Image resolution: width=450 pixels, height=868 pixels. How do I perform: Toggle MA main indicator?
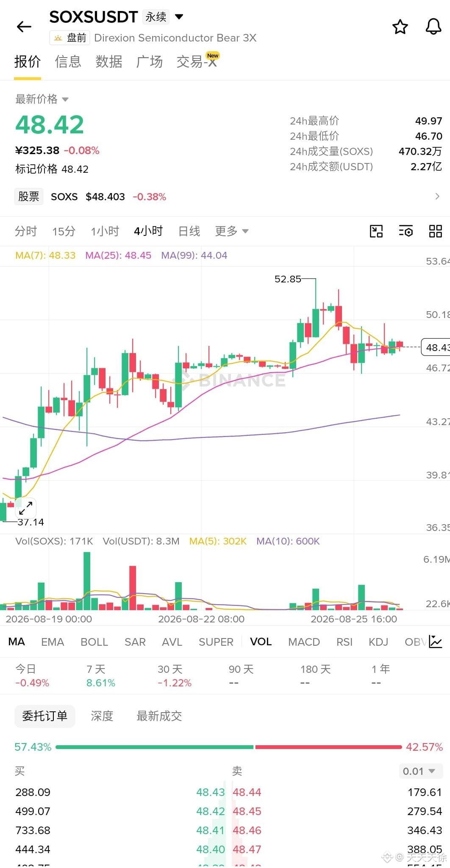coord(17,642)
